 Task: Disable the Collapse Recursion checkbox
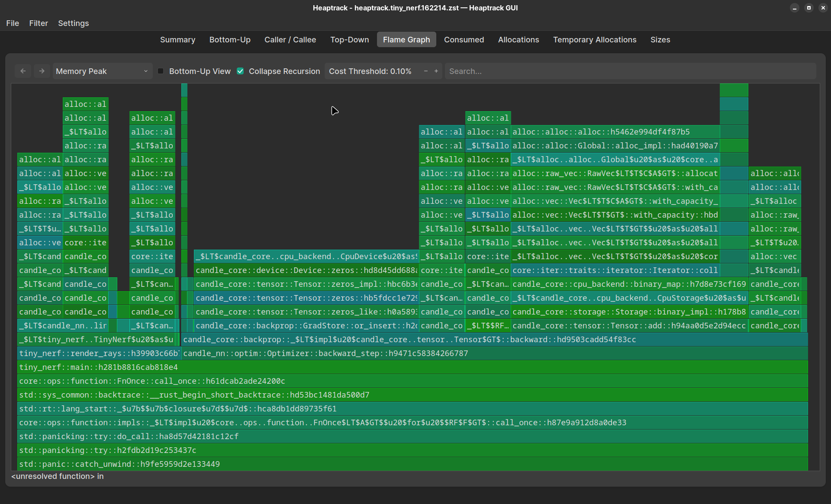coord(240,71)
